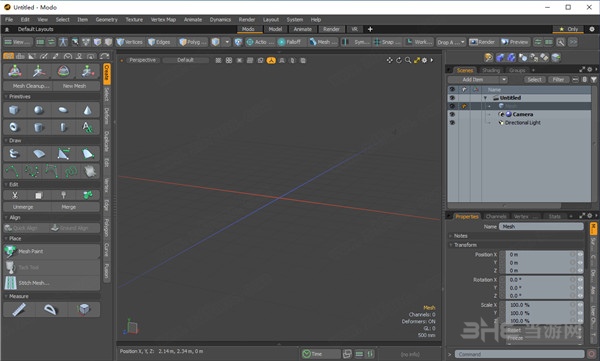Click the Mesh Paint tool
The image size is (600, 361).
coord(52,252)
